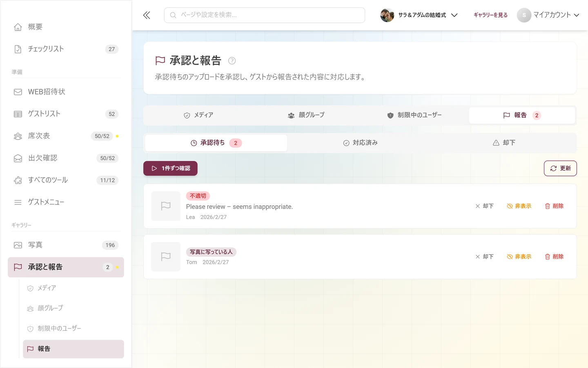Switch to 却下 sub-tab

pos(504,143)
